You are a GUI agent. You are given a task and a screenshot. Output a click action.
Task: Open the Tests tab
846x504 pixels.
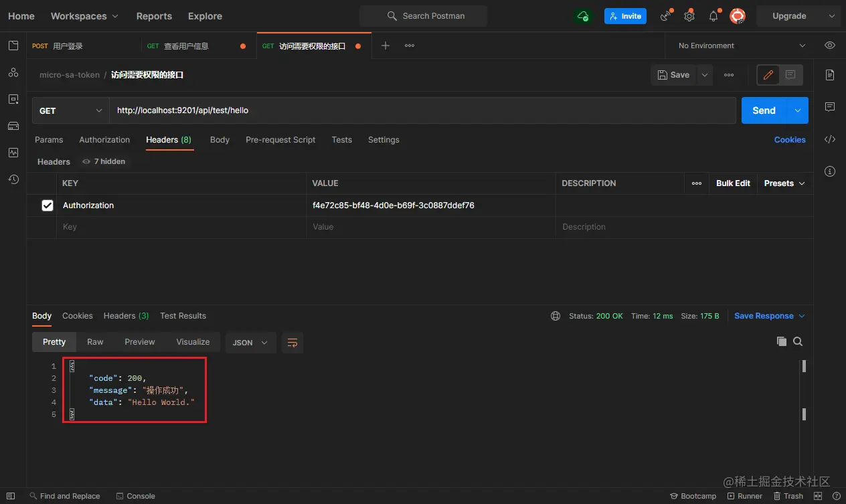341,140
